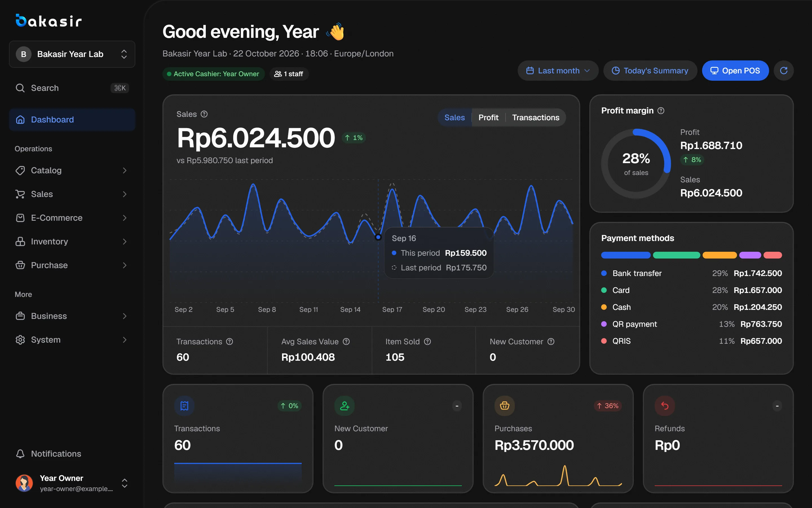Open Today's Summary
This screenshot has width=812, height=508.
point(650,71)
